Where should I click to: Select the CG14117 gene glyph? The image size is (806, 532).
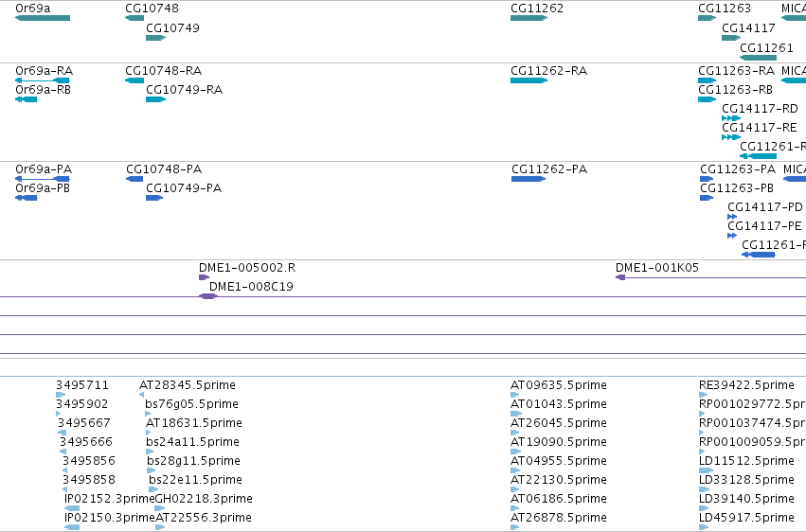tap(731, 38)
